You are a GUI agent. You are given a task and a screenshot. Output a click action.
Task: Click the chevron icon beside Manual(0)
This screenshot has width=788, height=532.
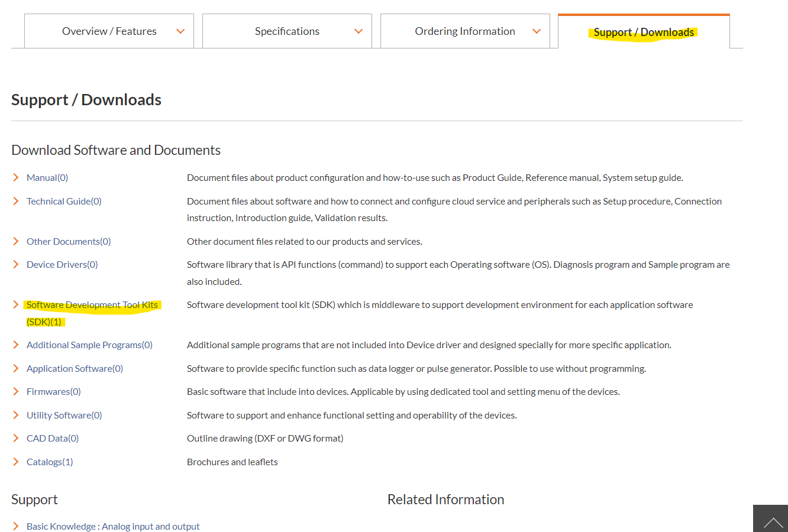(16, 177)
